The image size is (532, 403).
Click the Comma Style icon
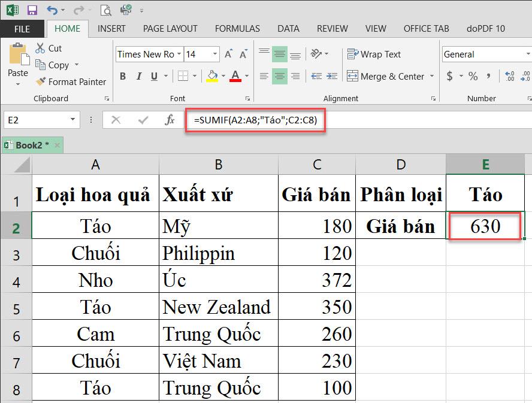(x=487, y=77)
